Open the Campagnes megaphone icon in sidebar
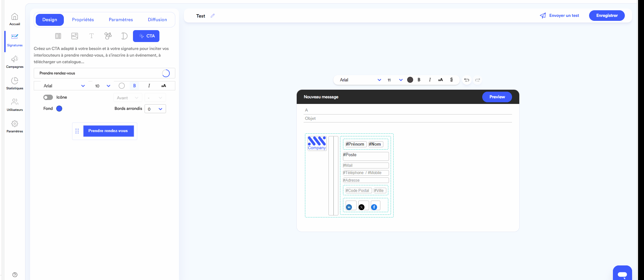Viewport: 644px width, 280px height. [15, 60]
